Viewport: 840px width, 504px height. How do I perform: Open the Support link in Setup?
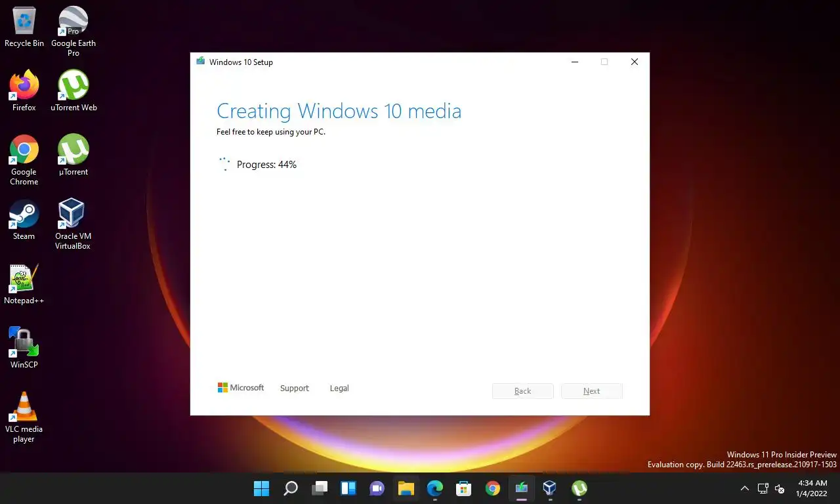click(x=294, y=388)
